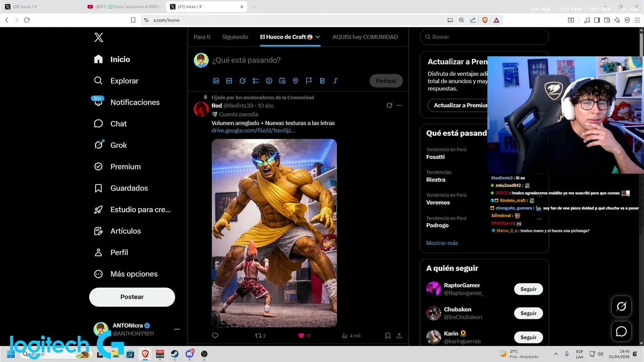Click the X logo home icon
Image resolution: width=644 pixels, height=362 pixels.
click(x=99, y=37)
